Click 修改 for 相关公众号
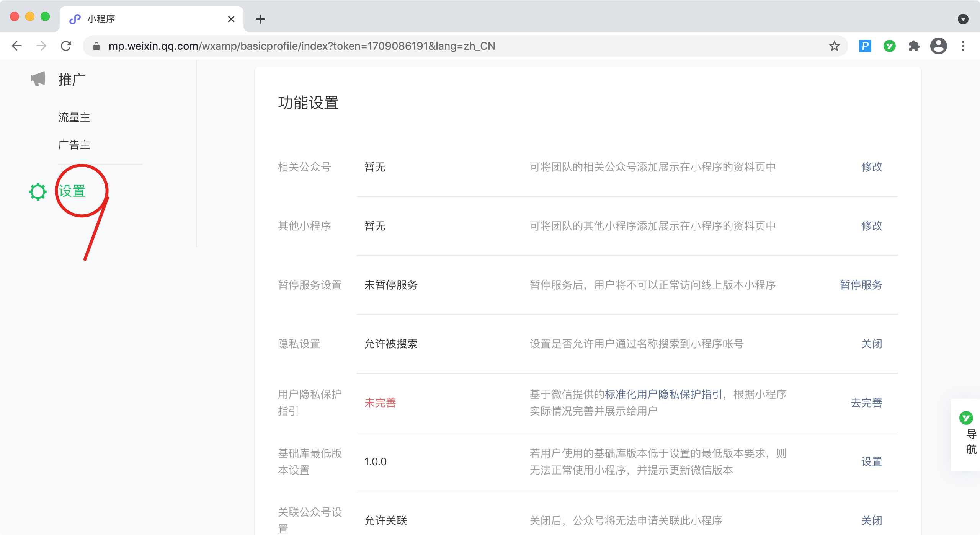980x535 pixels. 872,167
